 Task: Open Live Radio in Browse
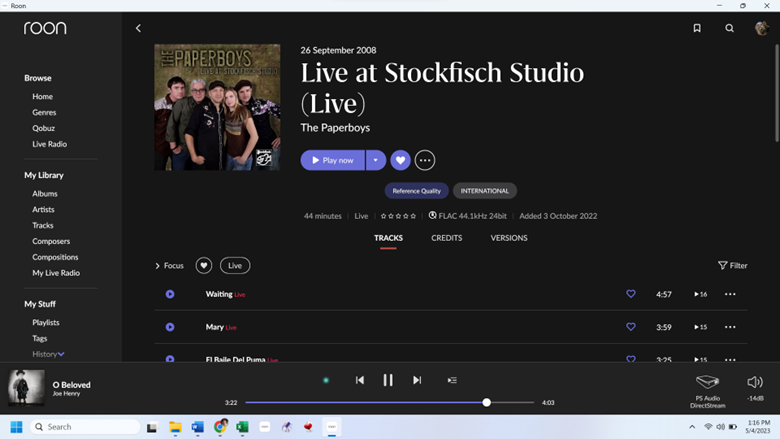point(49,144)
